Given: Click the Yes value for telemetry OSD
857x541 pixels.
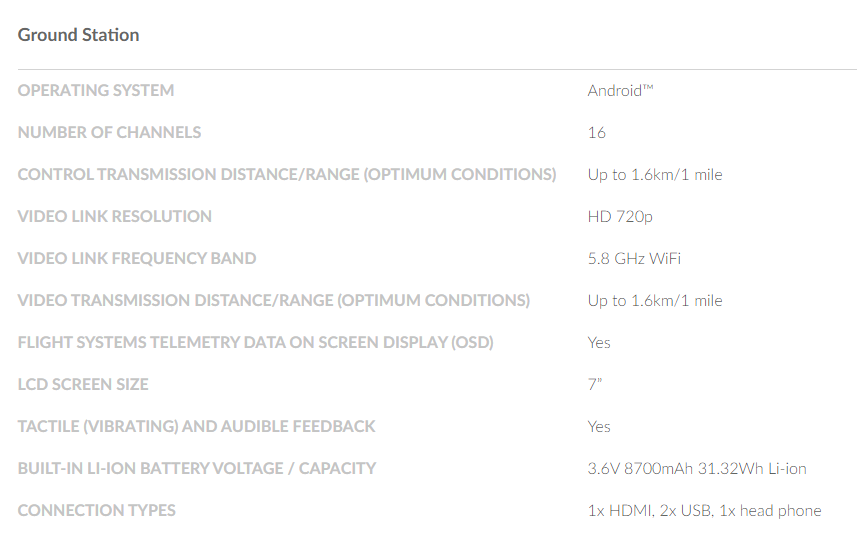Looking at the screenshot, I should [599, 343].
